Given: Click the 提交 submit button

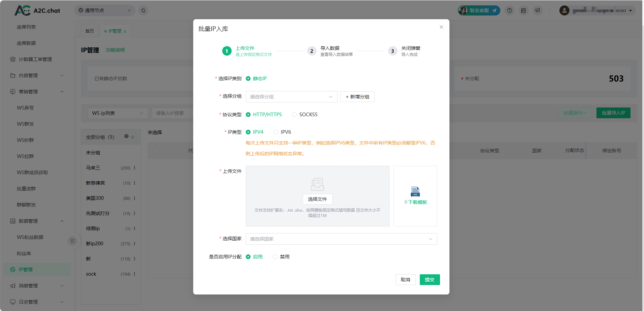Looking at the screenshot, I should coord(430,280).
